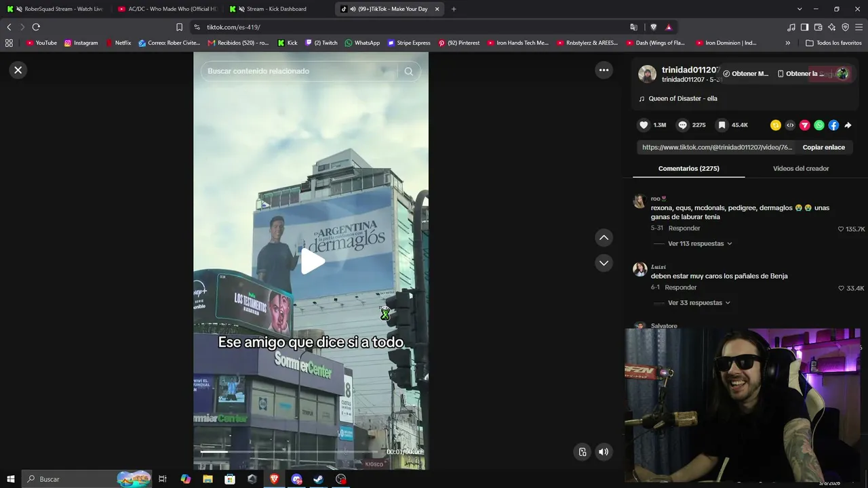Open File Explorer from the taskbar
The width and height of the screenshot is (868, 488).
pyautogui.click(x=208, y=479)
